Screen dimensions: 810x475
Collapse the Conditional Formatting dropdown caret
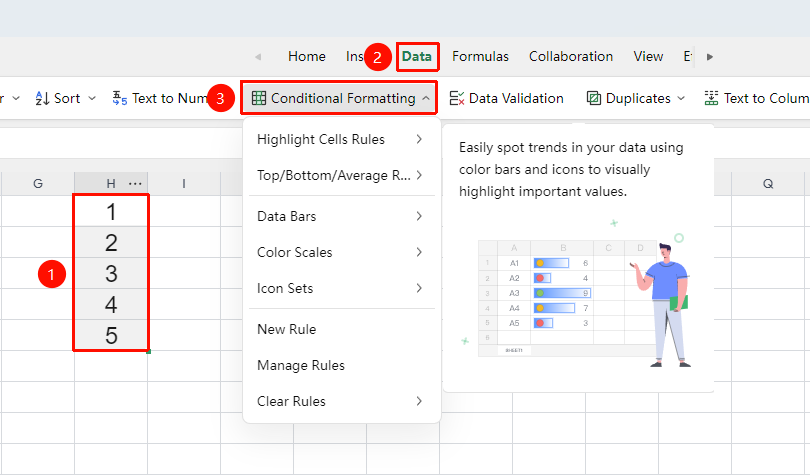(x=426, y=98)
